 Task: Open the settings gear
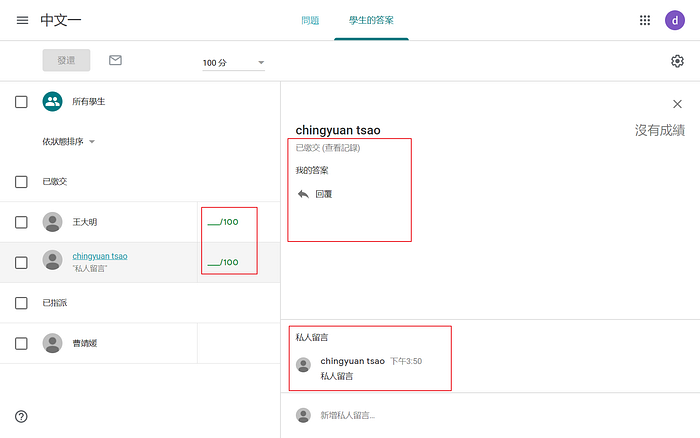[x=677, y=61]
